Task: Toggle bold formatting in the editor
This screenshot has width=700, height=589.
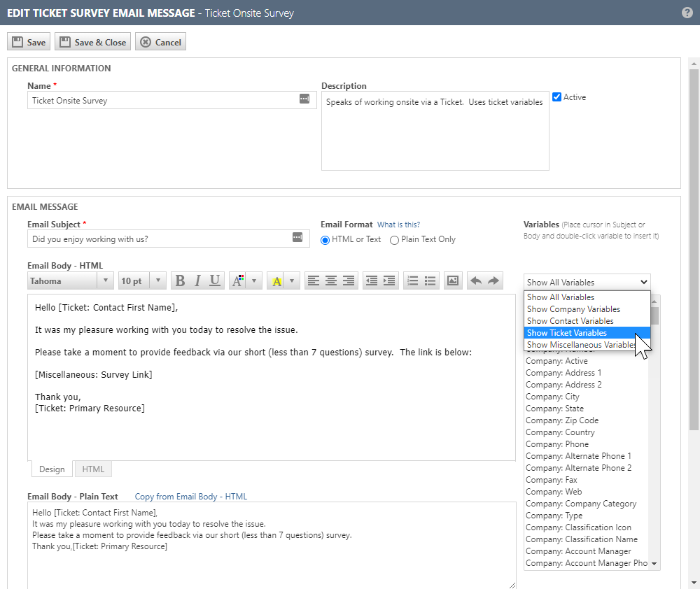Action: coord(180,281)
